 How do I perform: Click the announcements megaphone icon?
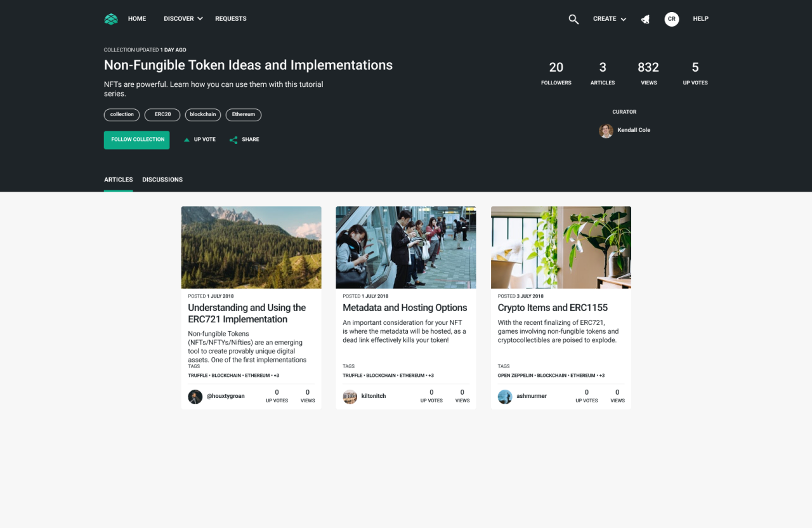(645, 19)
